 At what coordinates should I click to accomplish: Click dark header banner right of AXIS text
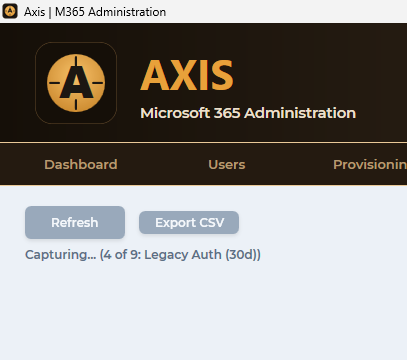click(320, 75)
